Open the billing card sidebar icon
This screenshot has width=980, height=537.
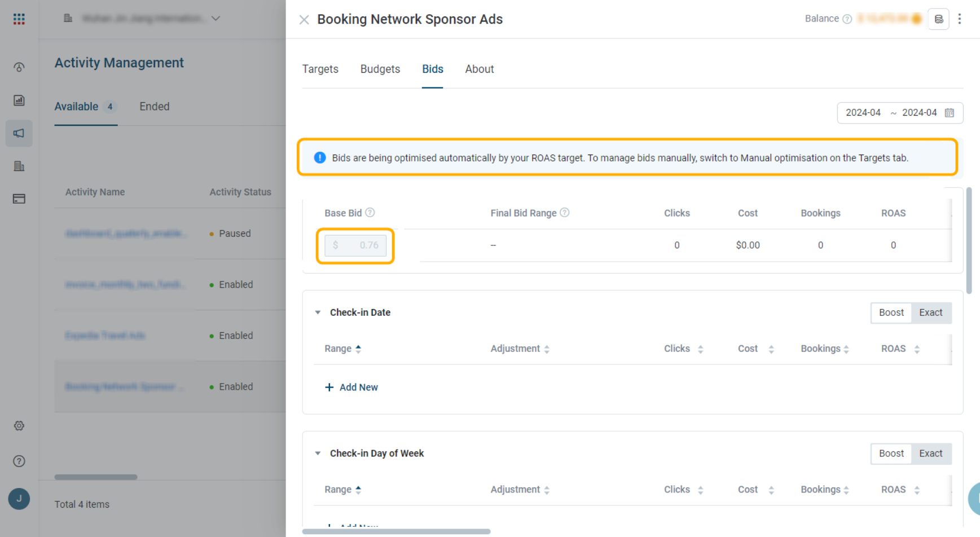(19, 199)
